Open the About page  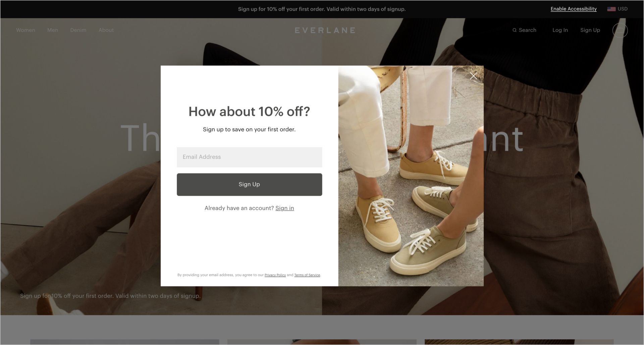(x=106, y=30)
